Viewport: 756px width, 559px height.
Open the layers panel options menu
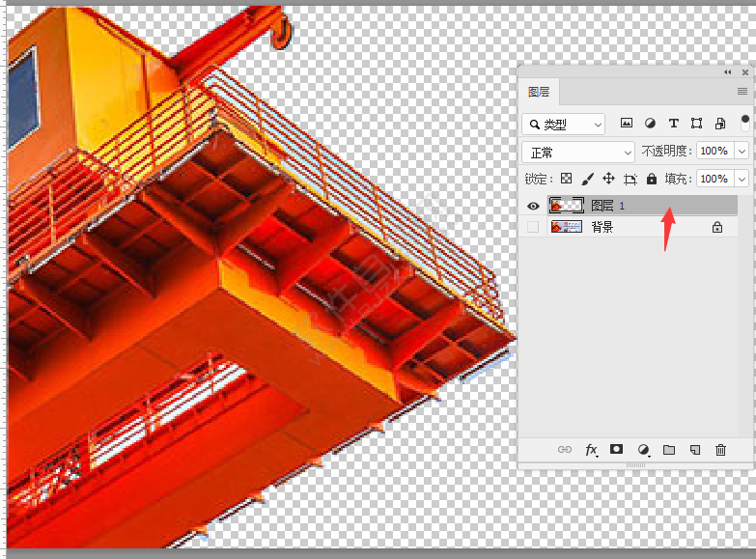(742, 91)
